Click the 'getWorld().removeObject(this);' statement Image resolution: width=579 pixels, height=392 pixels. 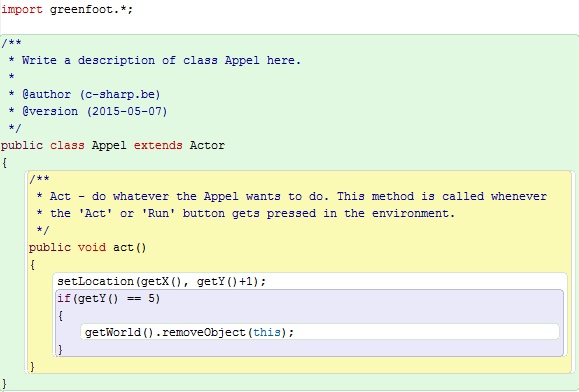coord(189,333)
